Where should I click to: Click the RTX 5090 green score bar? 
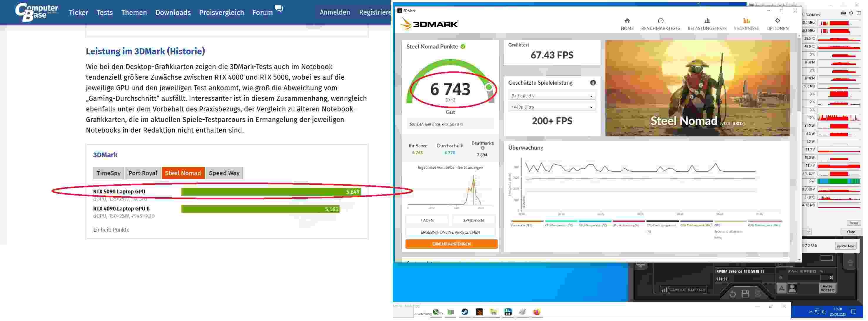[x=271, y=192]
